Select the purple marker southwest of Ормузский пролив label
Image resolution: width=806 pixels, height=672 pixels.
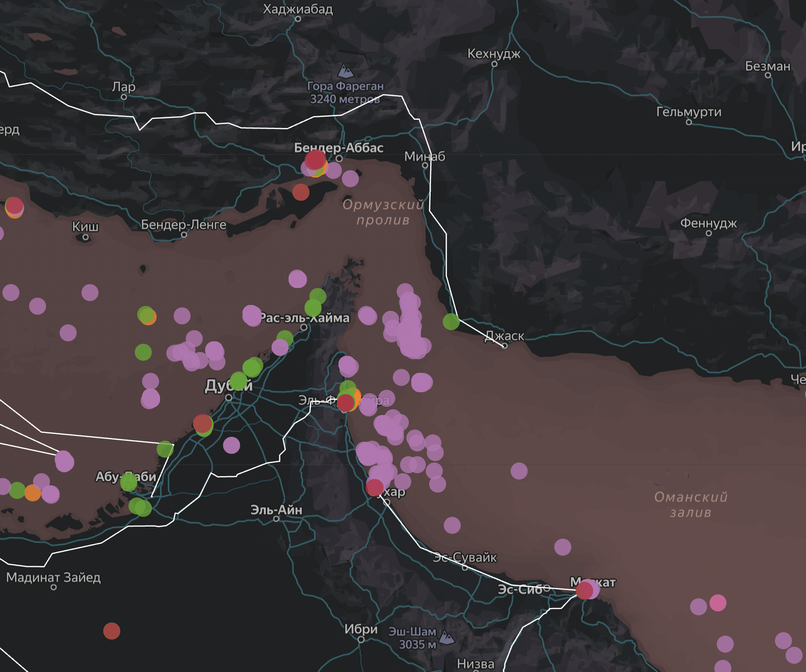click(350, 178)
